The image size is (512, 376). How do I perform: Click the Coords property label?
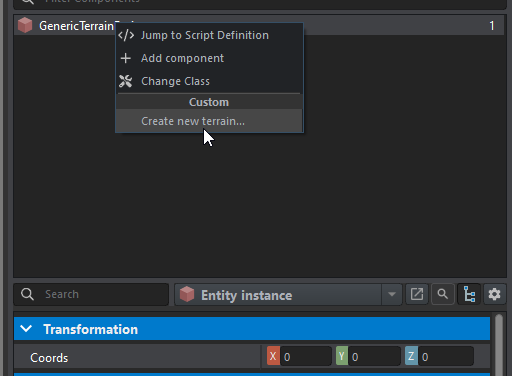[x=49, y=358]
